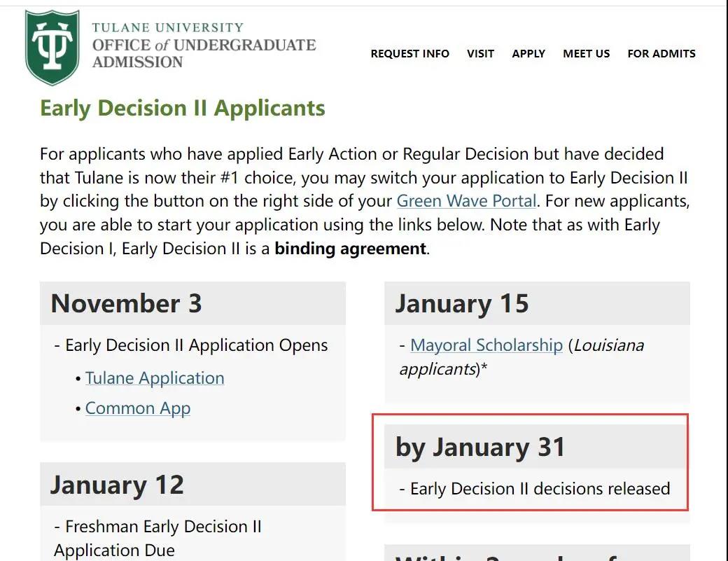Open the Tulane Application link
This screenshot has width=728, height=561.
[x=155, y=378]
